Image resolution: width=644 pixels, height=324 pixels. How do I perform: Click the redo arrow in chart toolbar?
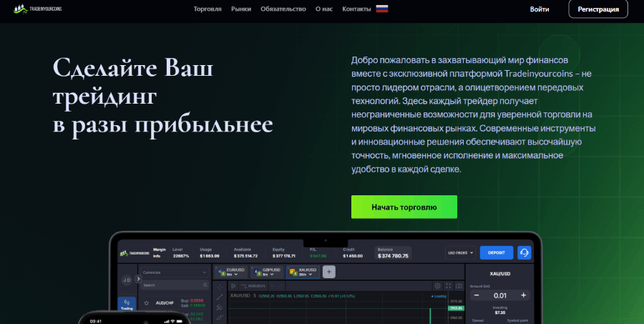click(280, 286)
